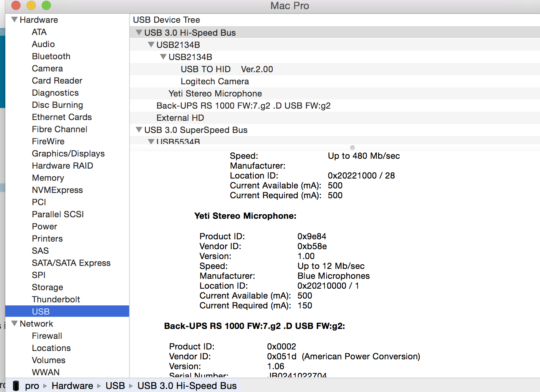Viewport: 540px width, 392px height.
Task: Select Ethernet Cards in the sidebar
Action: click(x=62, y=117)
